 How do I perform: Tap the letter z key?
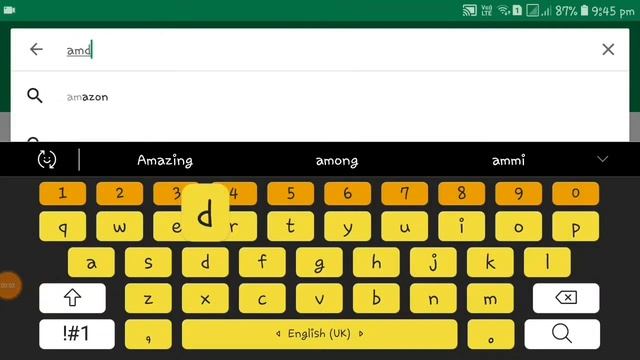[148, 298]
